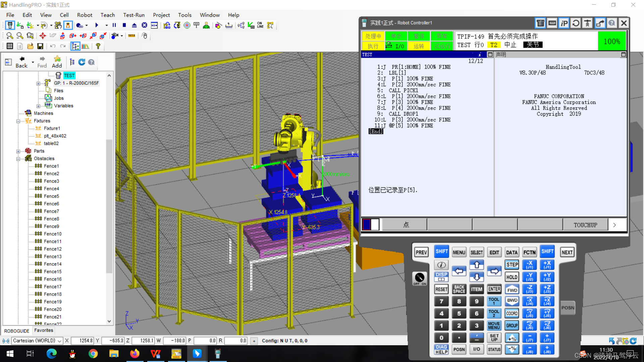Pause the simulation run
Screen dimensions: 644x362
tap(114, 25)
